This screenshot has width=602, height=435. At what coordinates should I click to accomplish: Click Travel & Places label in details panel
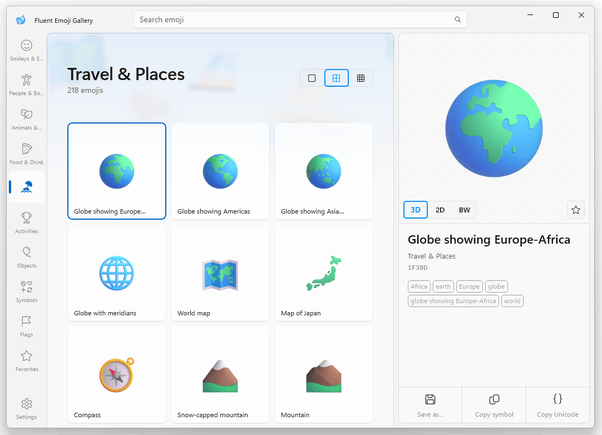click(x=432, y=256)
